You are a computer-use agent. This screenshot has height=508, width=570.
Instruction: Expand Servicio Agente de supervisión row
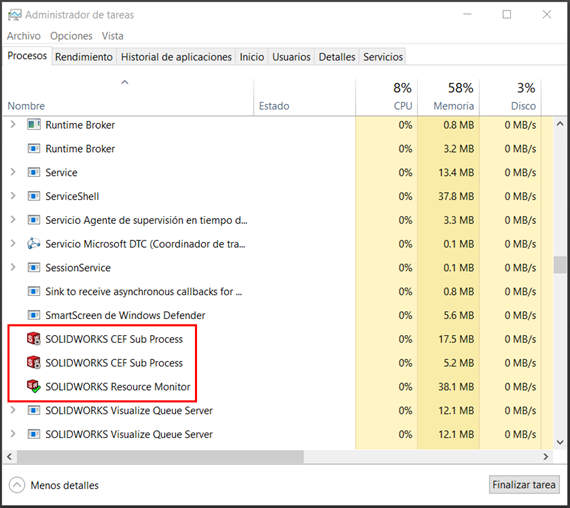pyautogui.click(x=13, y=219)
